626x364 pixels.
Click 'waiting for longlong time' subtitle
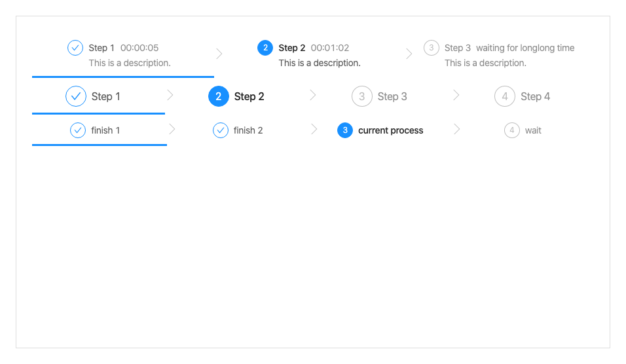tap(525, 48)
